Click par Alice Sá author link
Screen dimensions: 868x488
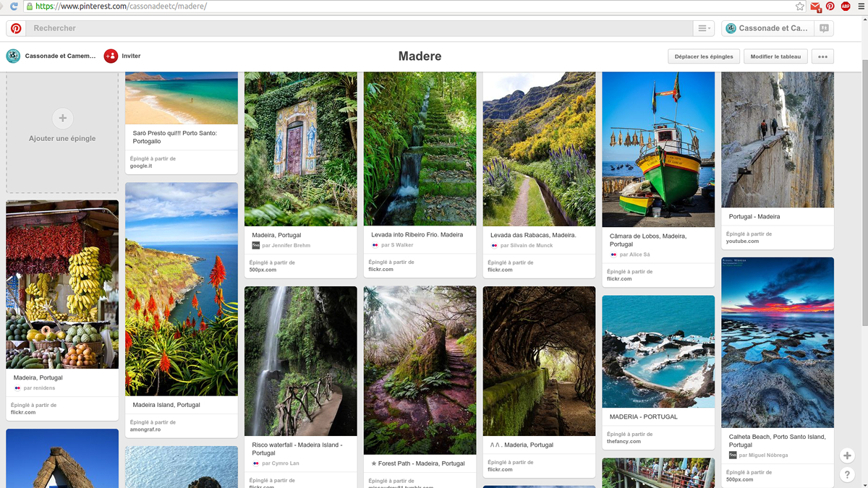pos(635,254)
